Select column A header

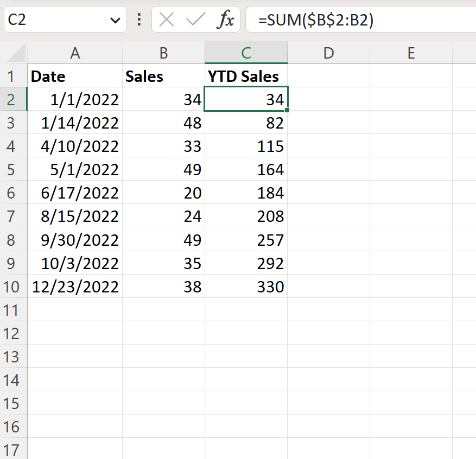[x=75, y=53]
